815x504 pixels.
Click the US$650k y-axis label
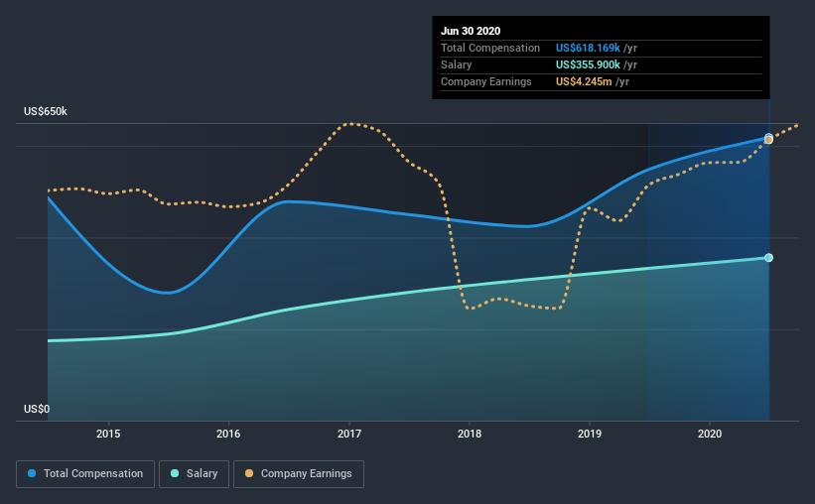(x=46, y=112)
